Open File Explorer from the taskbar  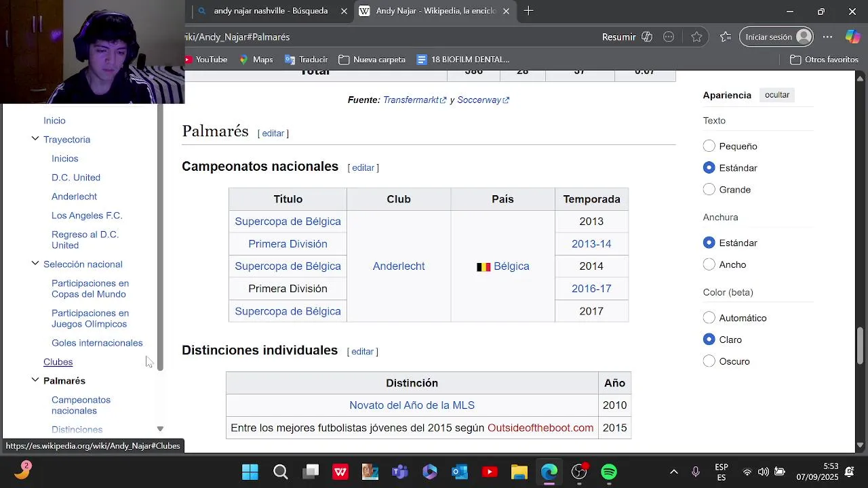(x=519, y=472)
